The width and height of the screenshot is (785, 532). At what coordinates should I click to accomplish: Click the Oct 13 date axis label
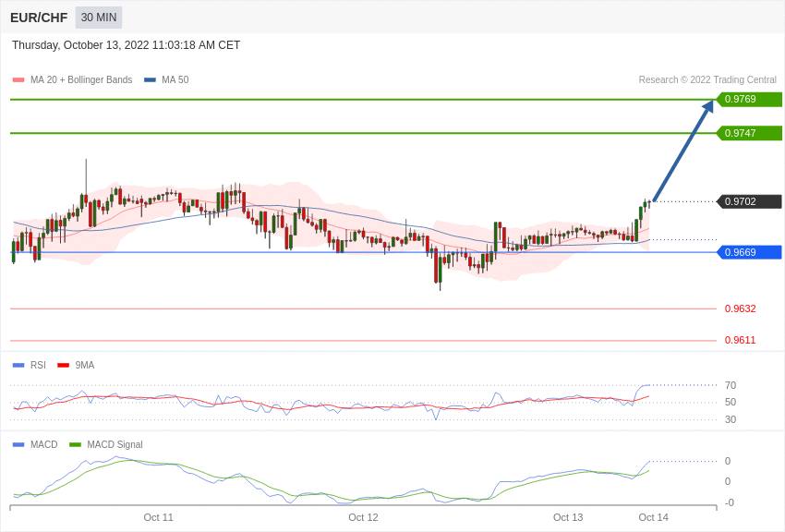coord(568,517)
